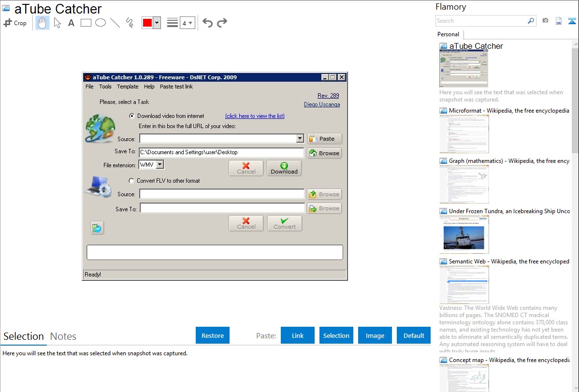This screenshot has width=579, height=392.
Task: Open the Graph (mathematics) snapshot thumbnail
Action: coord(464,184)
